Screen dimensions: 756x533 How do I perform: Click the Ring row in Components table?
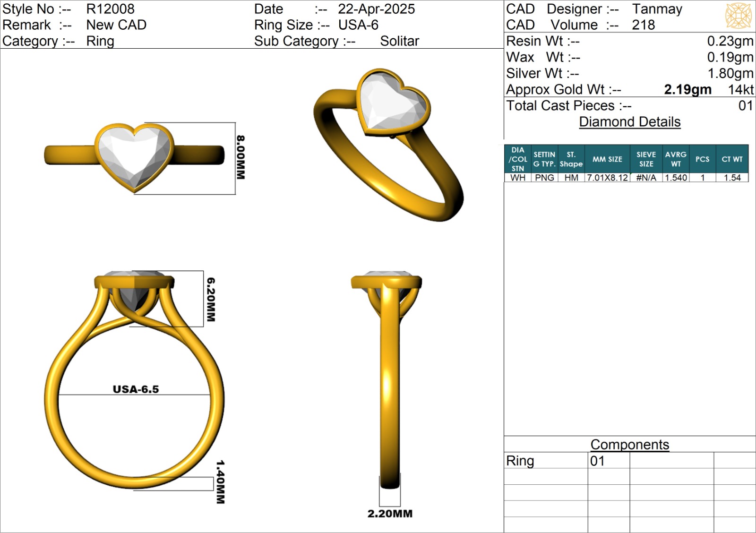(520, 461)
